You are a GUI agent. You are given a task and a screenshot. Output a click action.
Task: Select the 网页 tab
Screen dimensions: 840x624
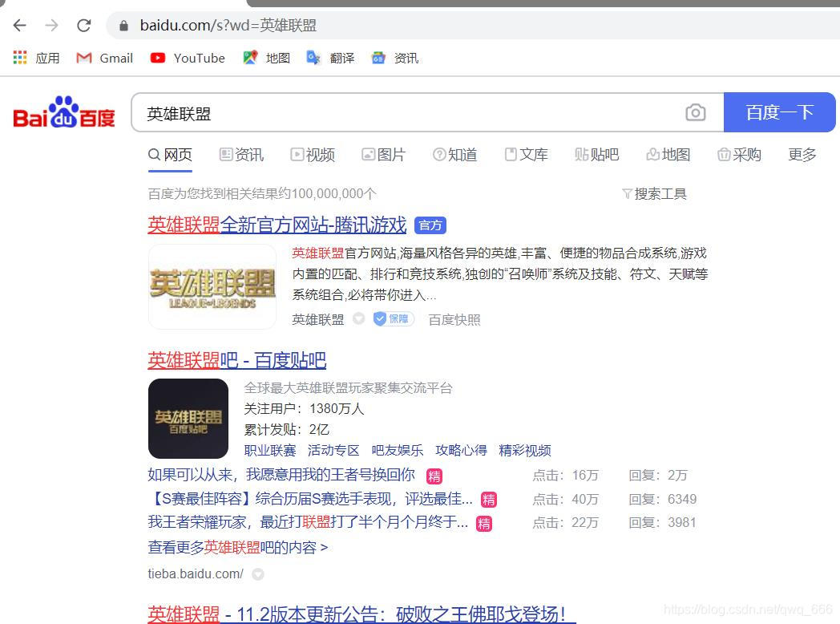pos(170,155)
